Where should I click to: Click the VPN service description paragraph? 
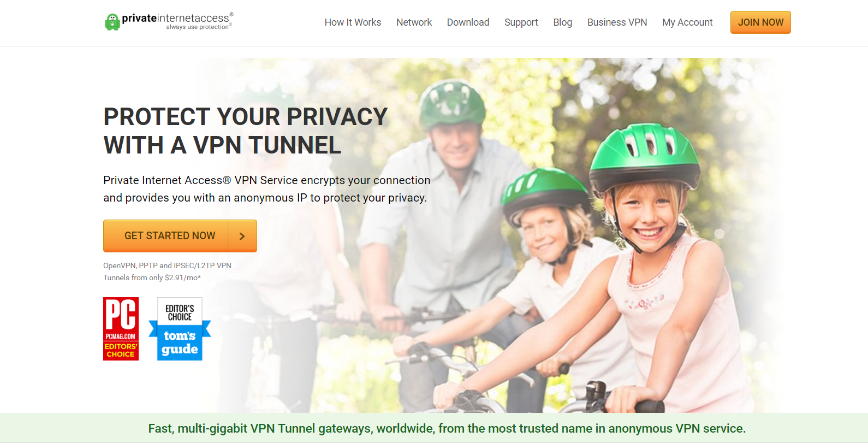point(266,189)
